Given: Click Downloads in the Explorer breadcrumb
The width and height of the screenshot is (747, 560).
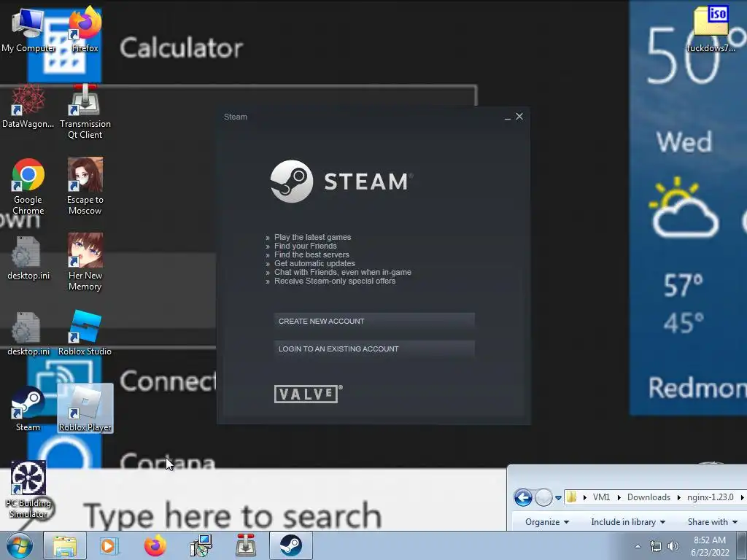Looking at the screenshot, I should click(x=649, y=497).
